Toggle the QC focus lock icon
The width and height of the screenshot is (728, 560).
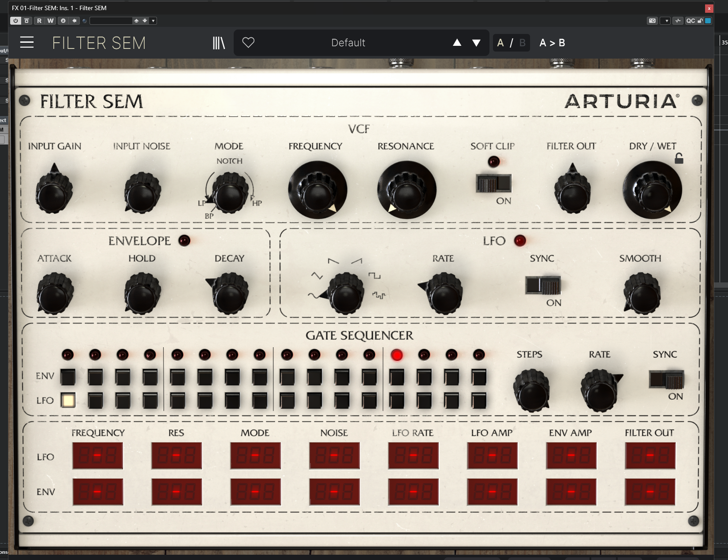tap(700, 21)
